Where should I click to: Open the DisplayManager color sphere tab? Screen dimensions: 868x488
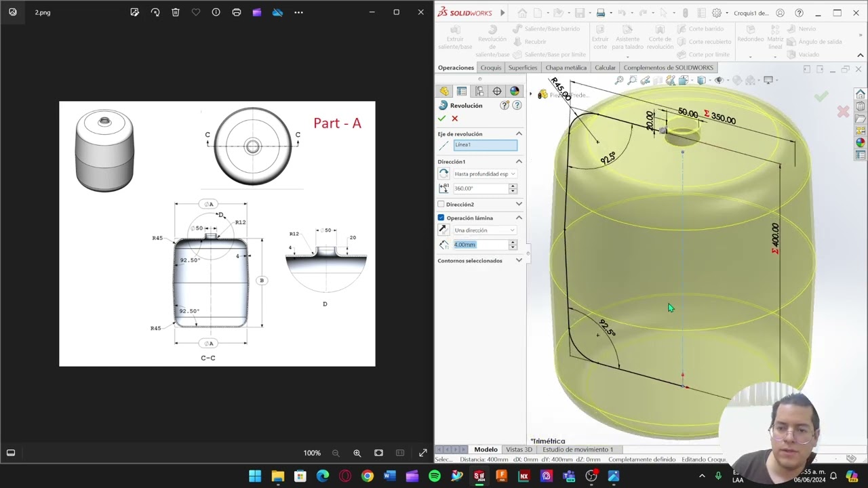pos(515,91)
